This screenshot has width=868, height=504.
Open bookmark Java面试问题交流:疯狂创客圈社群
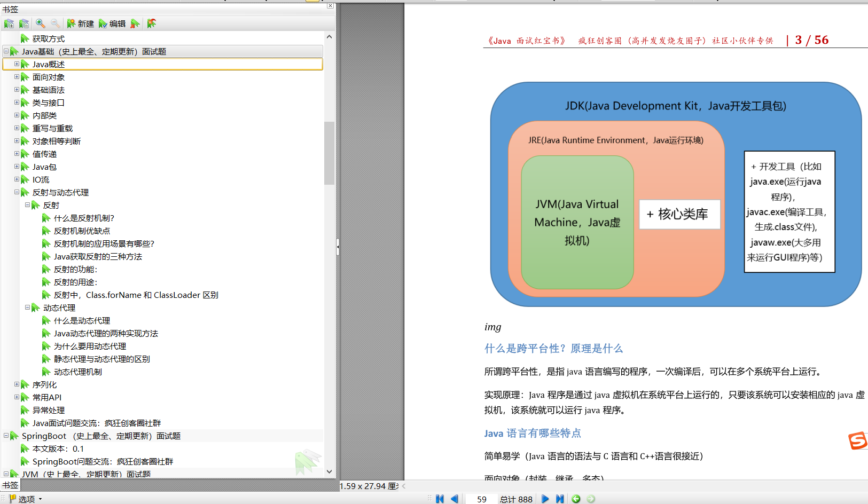[x=97, y=423]
